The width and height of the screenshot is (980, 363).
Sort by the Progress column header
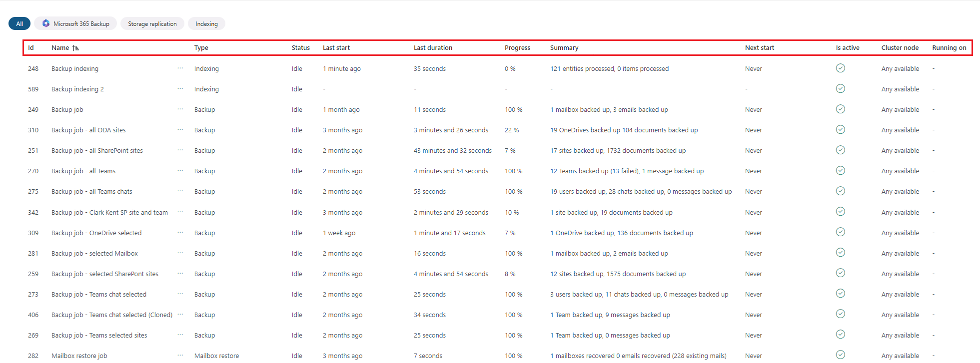(x=517, y=48)
